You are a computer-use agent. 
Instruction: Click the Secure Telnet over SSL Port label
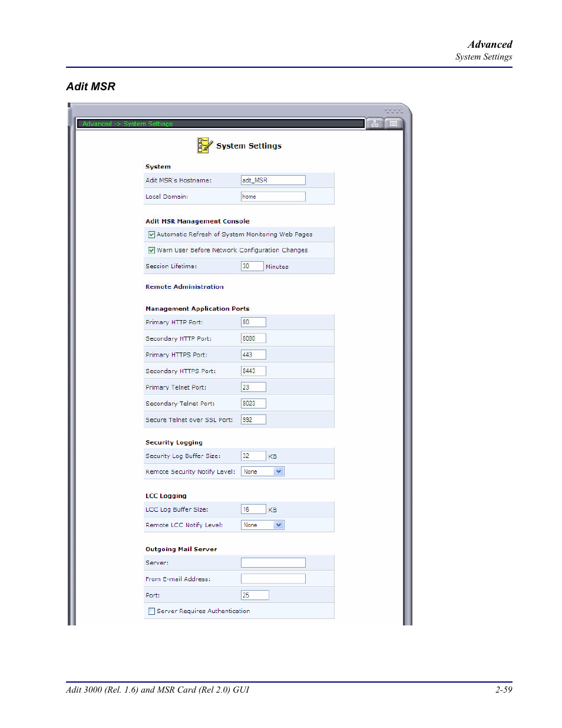coord(189,420)
